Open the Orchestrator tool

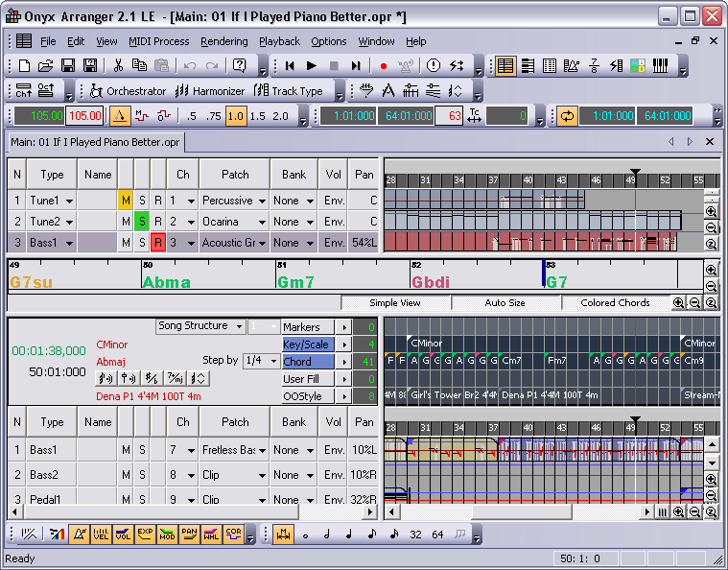click(x=128, y=91)
